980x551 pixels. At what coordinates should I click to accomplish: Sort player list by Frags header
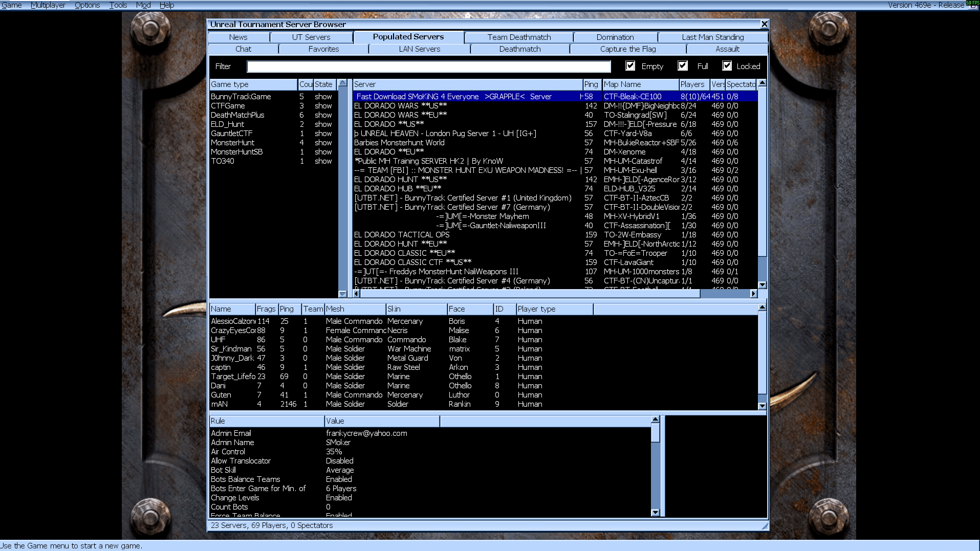coord(267,309)
